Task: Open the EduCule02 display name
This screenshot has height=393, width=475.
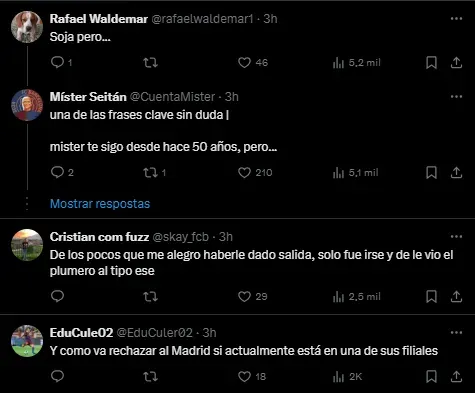Action: pyautogui.click(x=81, y=332)
